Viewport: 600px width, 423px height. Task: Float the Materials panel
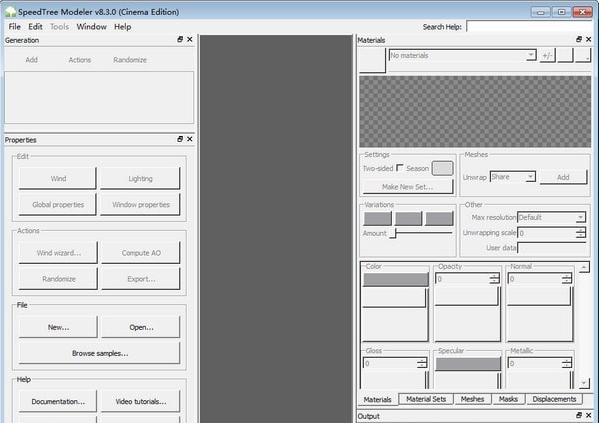pos(579,39)
